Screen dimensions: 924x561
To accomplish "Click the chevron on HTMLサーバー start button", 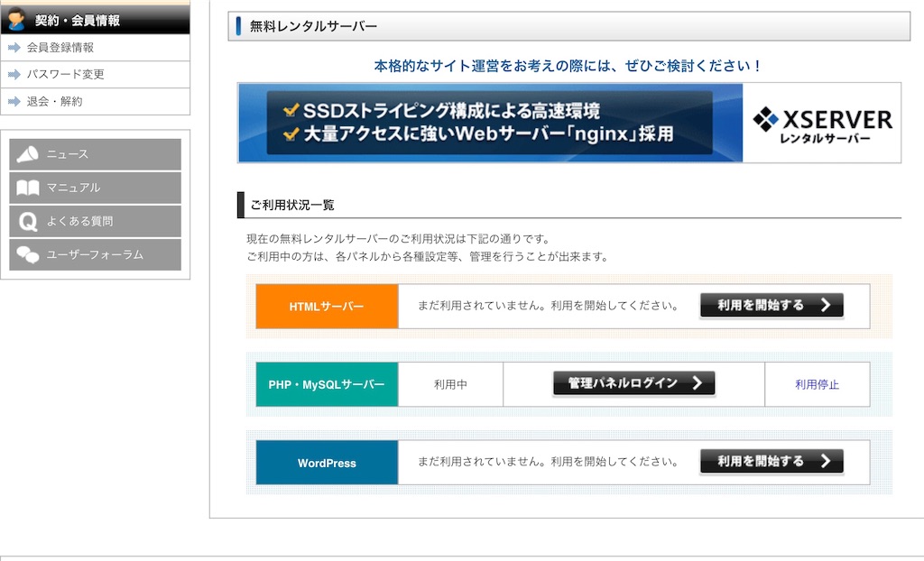I will pos(826,305).
